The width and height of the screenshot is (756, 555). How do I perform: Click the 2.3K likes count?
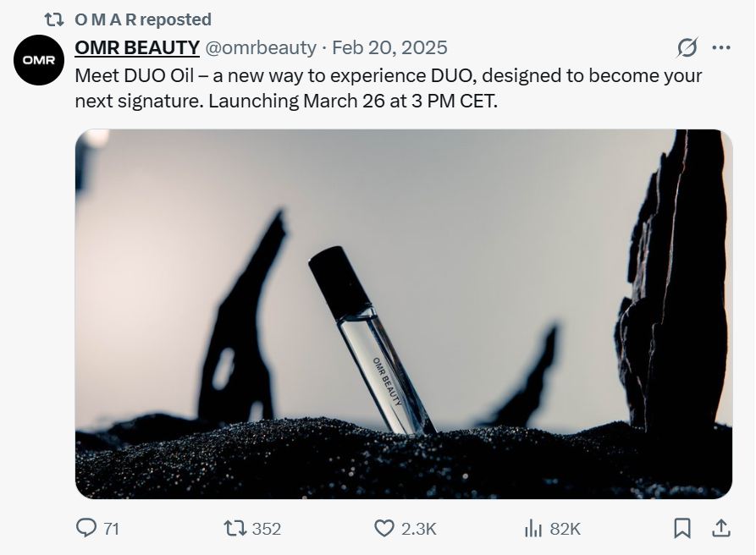point(418,529)
